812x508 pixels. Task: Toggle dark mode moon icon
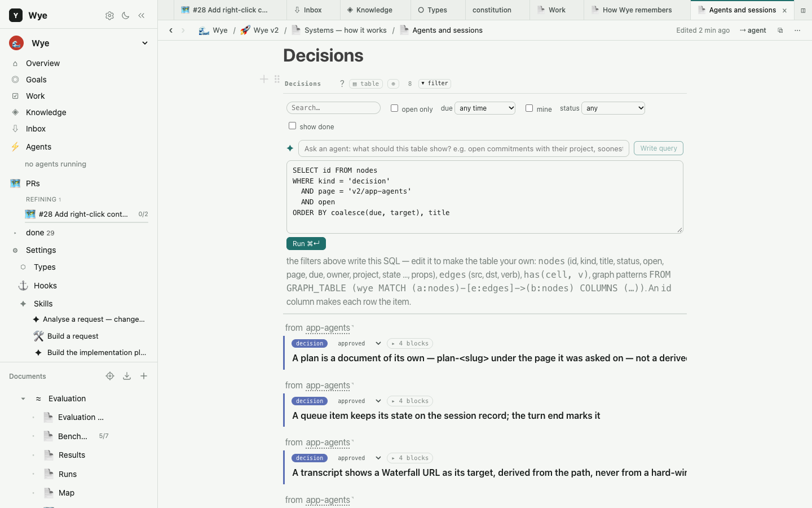point(126,16)
